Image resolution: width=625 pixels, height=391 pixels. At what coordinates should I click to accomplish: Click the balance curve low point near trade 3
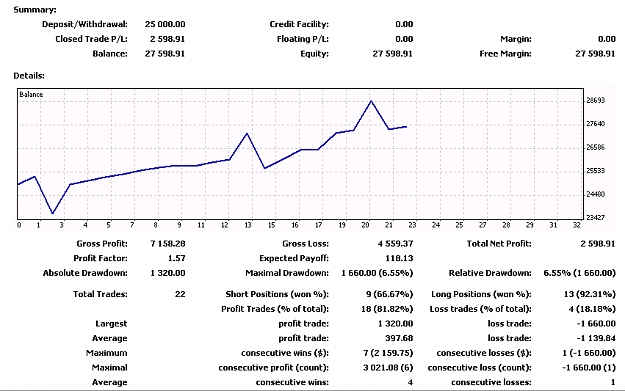[x=53, y=213]
